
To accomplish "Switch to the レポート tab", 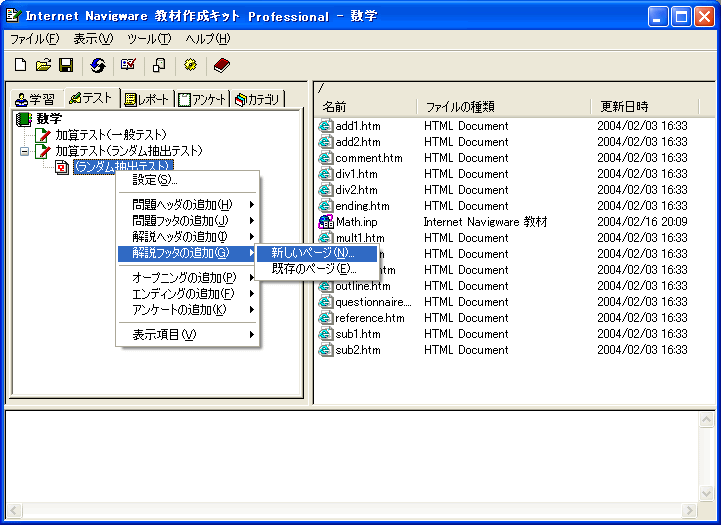I will tap(147, 99).
